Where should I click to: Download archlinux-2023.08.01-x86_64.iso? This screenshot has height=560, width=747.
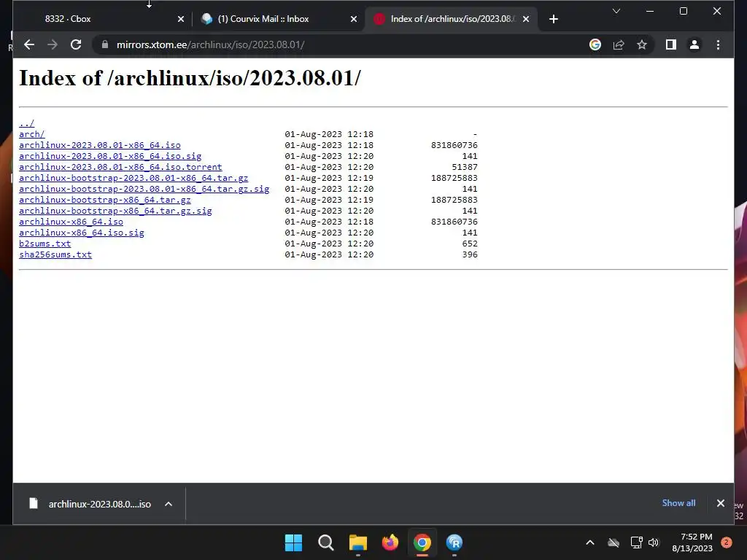coord(99,145)
